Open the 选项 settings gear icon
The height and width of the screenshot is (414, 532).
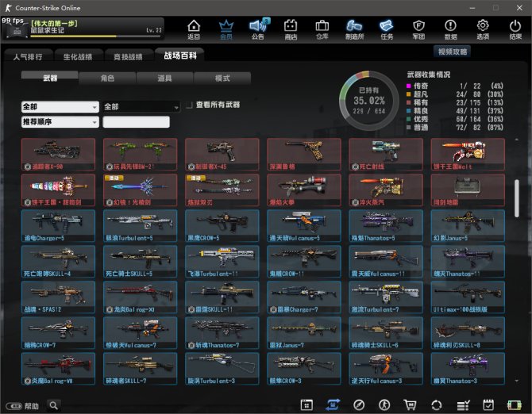coord(483,29)
